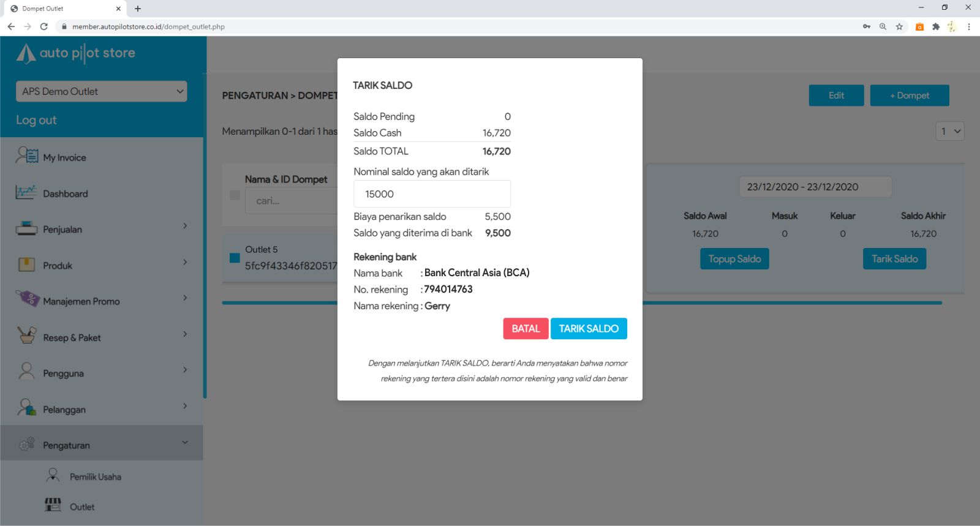Select the Produk box icon
Image resolution: width=980 pixels, height=526 pixels.
click(26, 265)
